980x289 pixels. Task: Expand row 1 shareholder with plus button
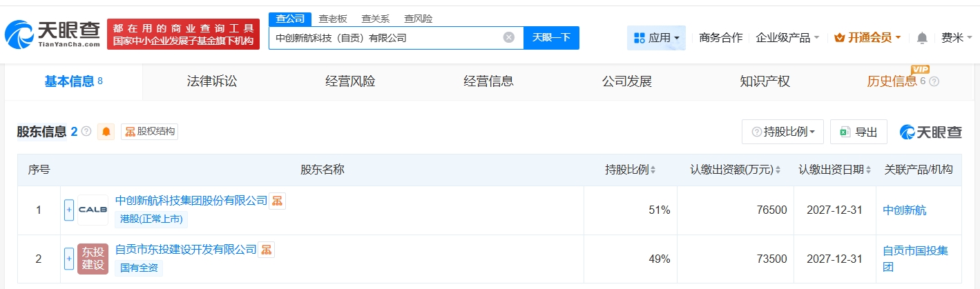69,210
